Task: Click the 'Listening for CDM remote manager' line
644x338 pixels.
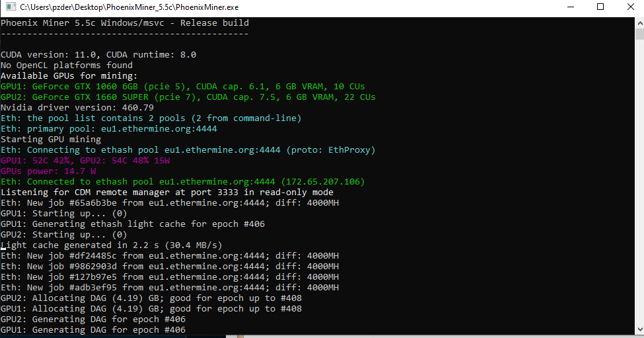Action: 166,192
